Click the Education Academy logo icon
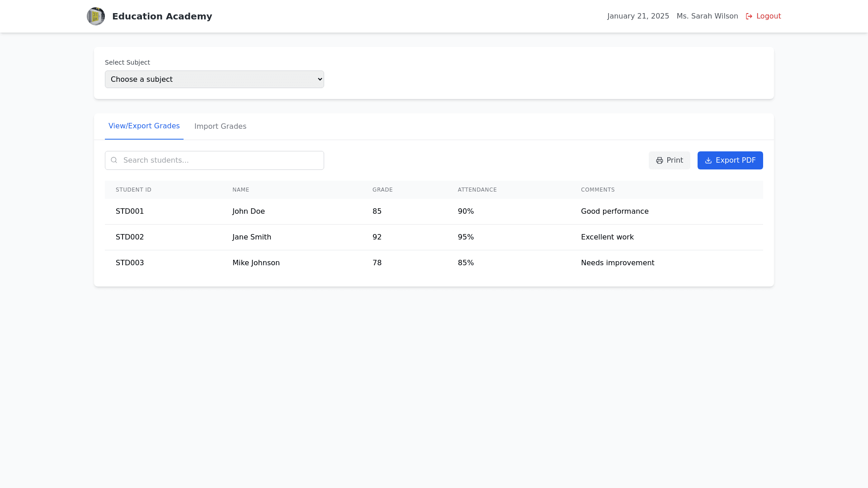868x488 pixels. pyautogui.click(x=95, y=16)
